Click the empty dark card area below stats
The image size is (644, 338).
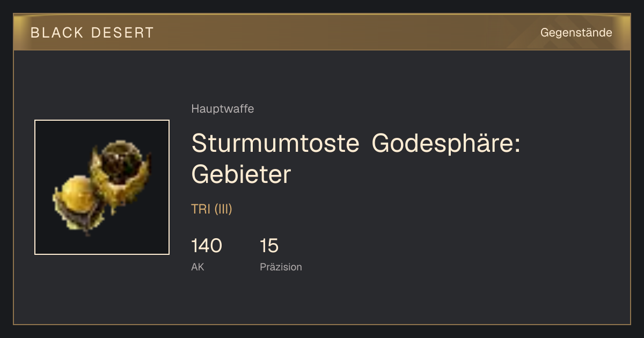click(322, 299)
